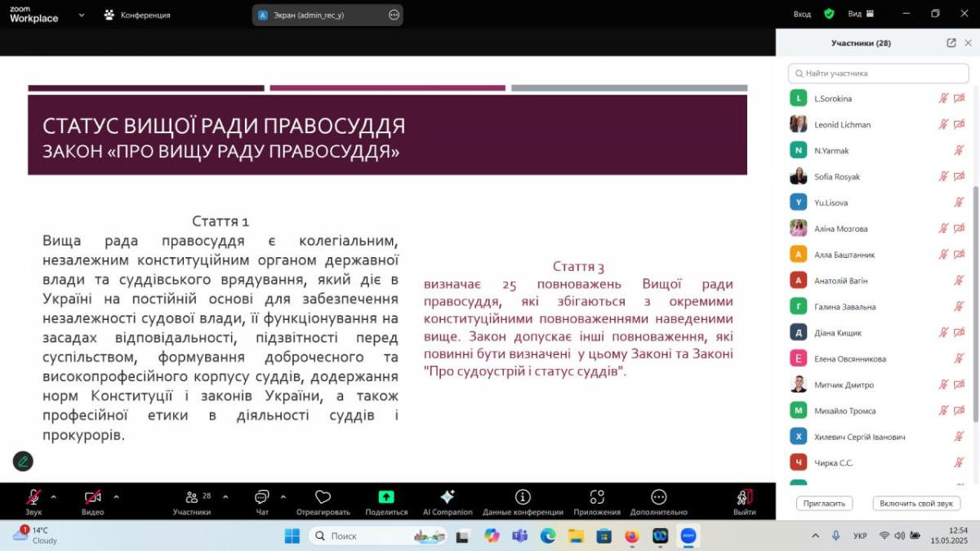Select participant Михайло Тромса

[x=878, y=411]
